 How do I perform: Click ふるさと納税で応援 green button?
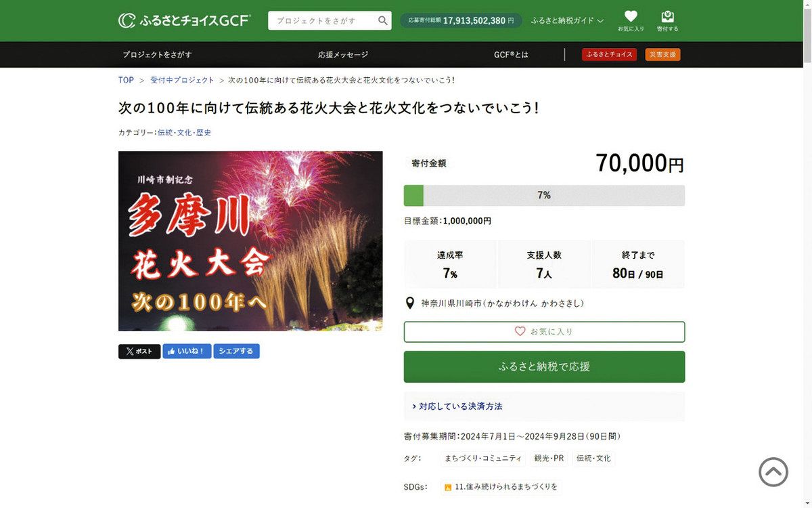click(544, 366)
